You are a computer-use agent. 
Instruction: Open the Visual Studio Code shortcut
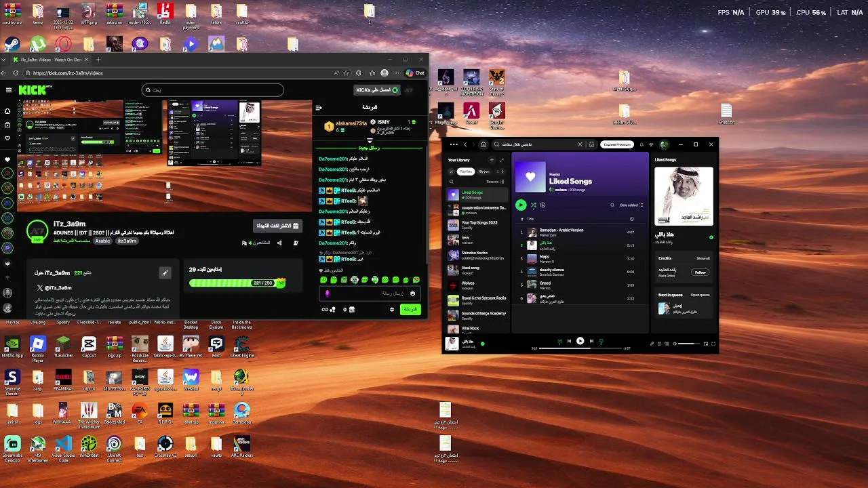64,449
